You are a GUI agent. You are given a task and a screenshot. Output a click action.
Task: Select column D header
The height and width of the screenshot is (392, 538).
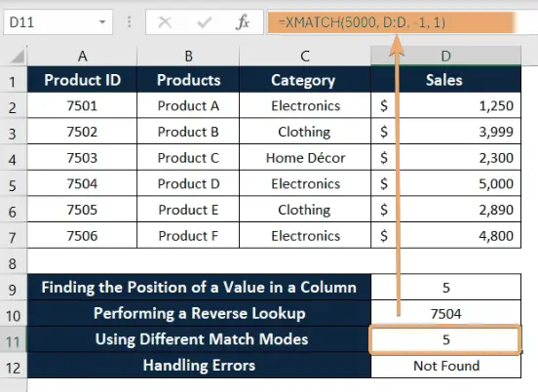pyautogui.click(x=445, y=56)
